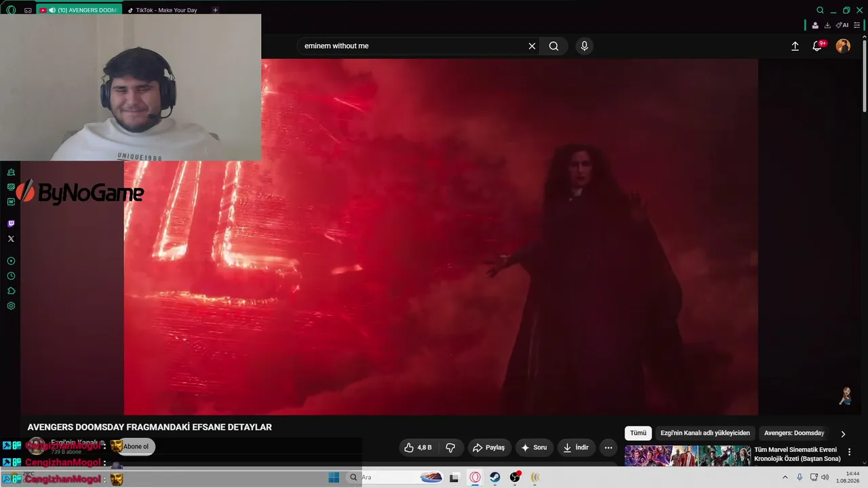Mute the audio on the Avengers tab
This screenshot has height=488, width=868.
point(52,10)
